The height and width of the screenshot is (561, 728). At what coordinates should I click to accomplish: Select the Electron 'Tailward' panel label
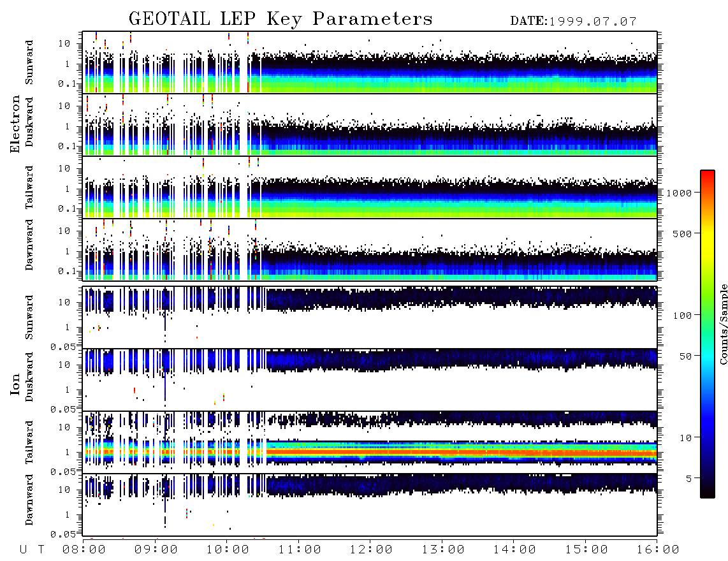click(29, 187)
